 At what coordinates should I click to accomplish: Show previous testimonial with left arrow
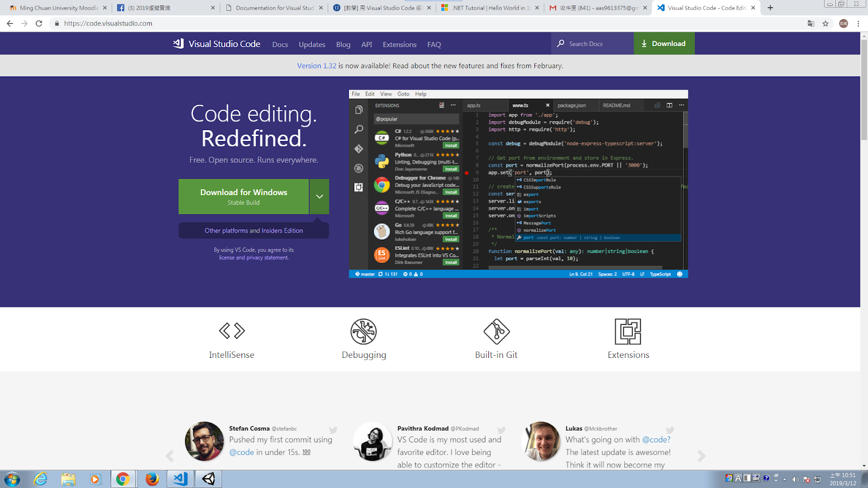pos(169,456)
